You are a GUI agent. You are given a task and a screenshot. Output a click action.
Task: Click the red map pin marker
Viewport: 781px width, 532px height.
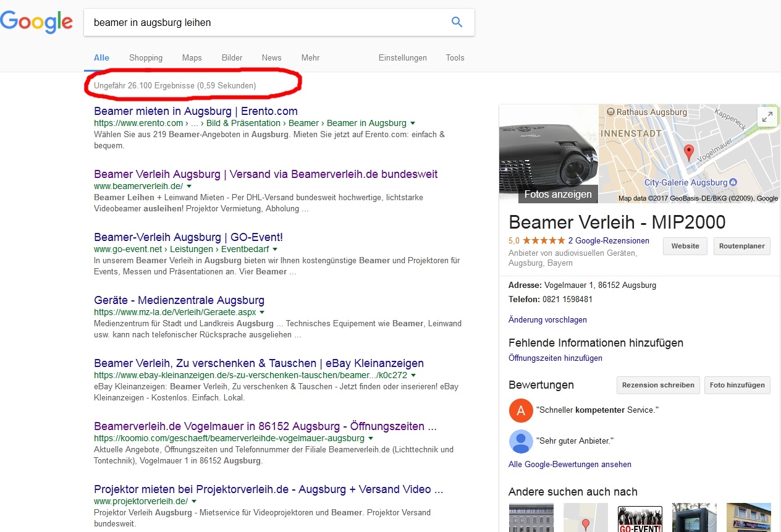point(688,153)
